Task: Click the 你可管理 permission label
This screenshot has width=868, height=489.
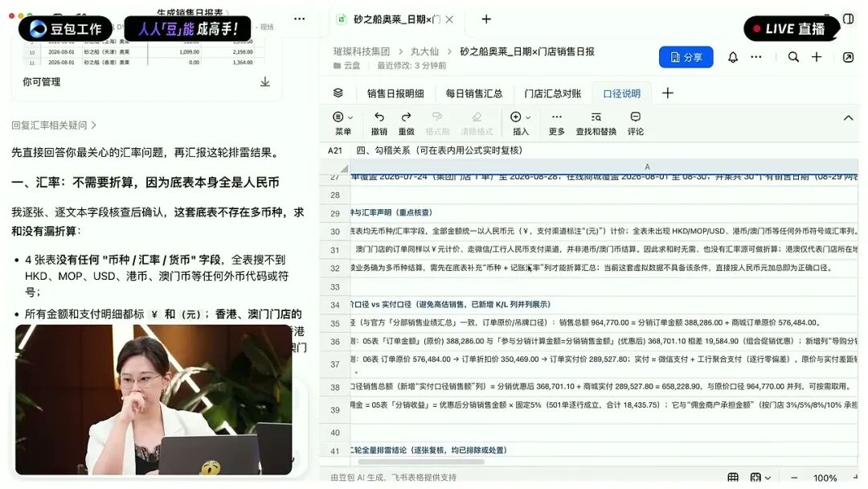Action: click(42, 82)
